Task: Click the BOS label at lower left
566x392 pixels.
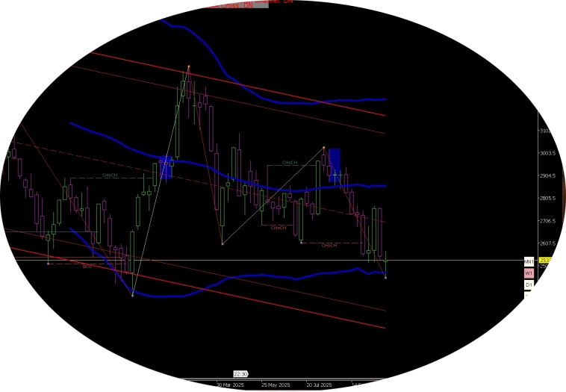Action: point(87,265)
